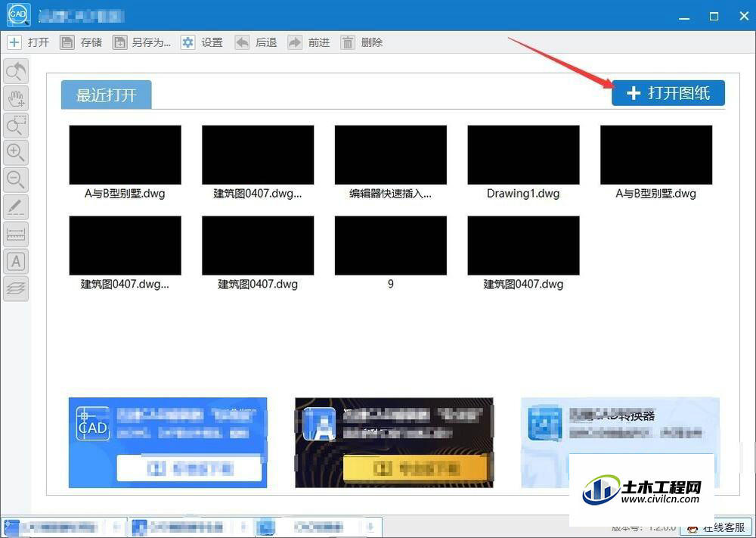Open 建筑图0407.dwg thumbnail right of thumbnail 9
Viewport: 756px width, 538px height.
pos(524,245)
